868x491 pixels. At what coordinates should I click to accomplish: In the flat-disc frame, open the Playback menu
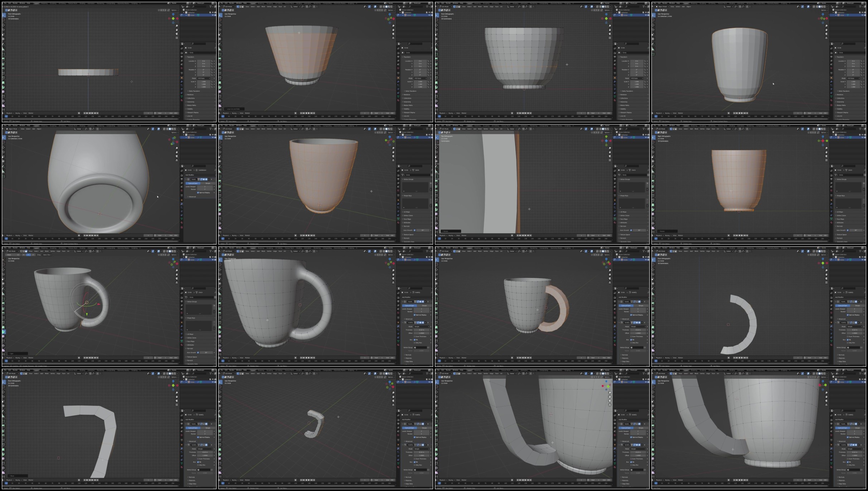point(10,113)
